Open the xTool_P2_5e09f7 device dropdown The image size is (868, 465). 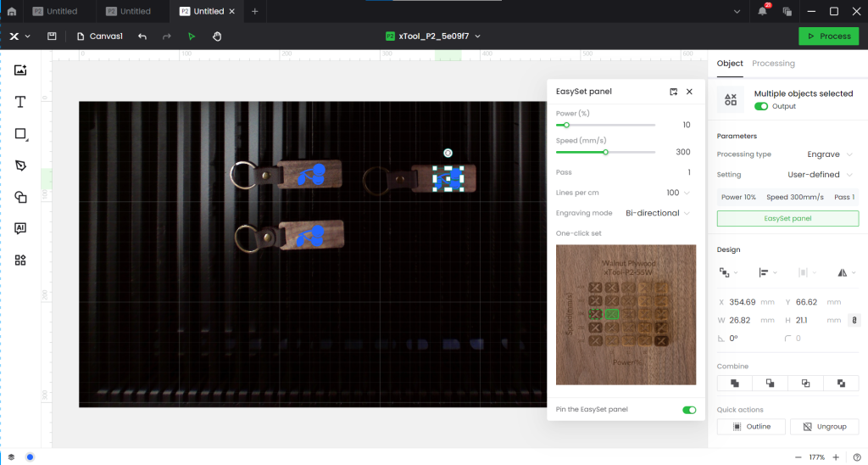[x=433, y=36]
